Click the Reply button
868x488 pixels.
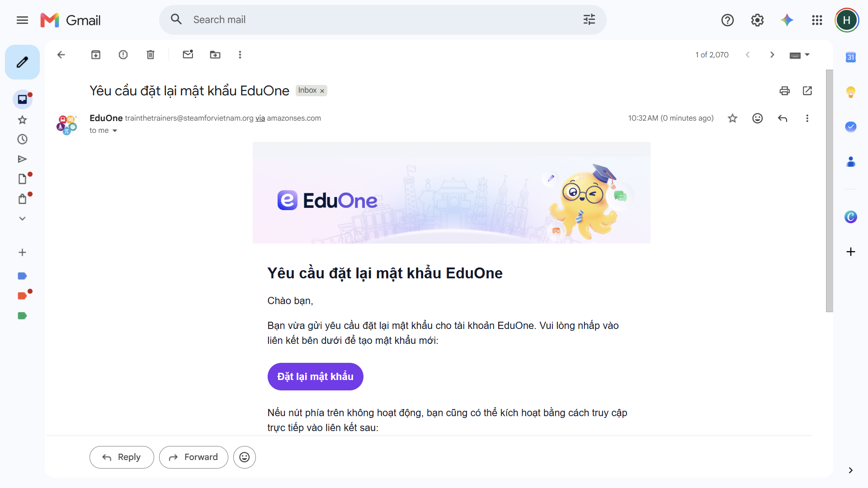(122, 457)
